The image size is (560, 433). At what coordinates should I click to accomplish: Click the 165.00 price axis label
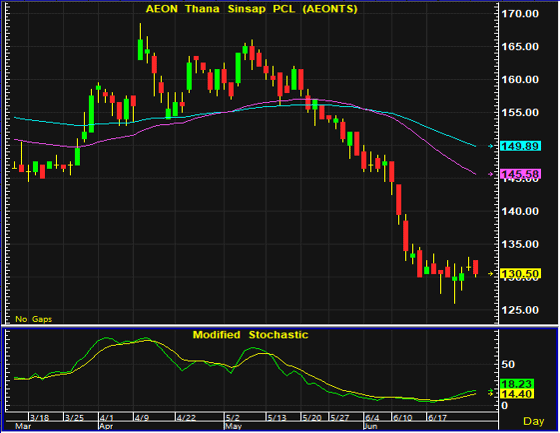520,47
